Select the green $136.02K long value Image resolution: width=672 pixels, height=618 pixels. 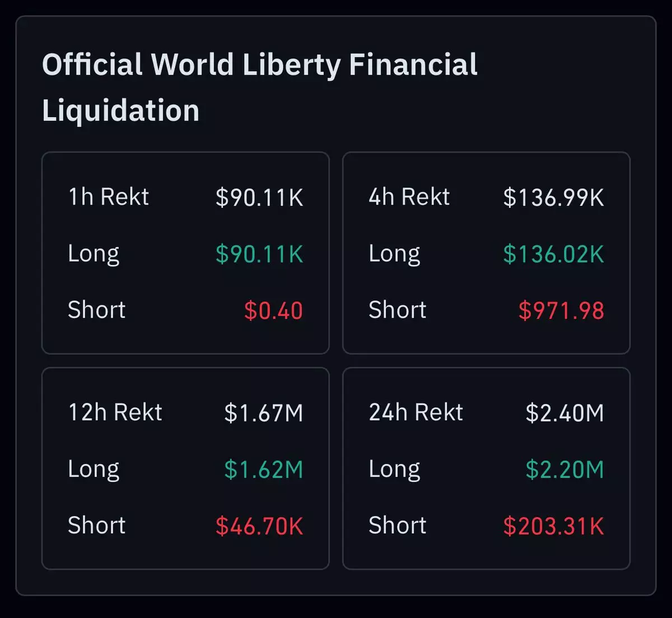553,254
